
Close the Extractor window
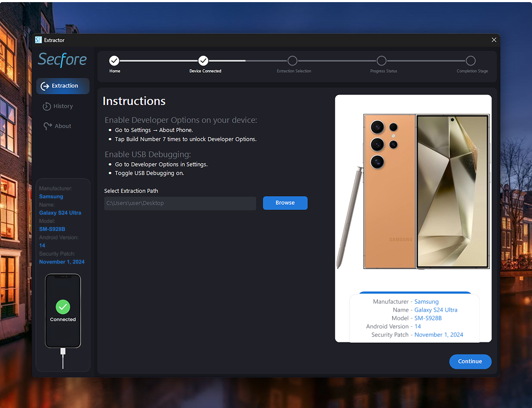pyautogui.click(x=494, y=40)
